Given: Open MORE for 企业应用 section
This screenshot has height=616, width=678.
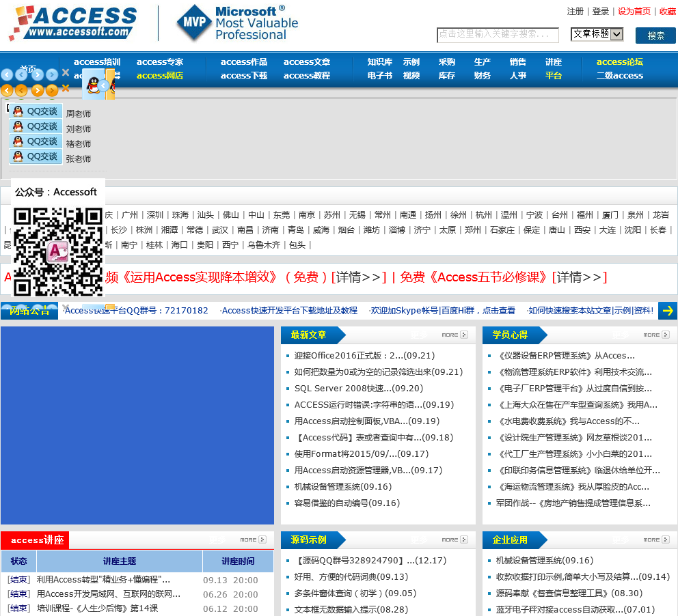Looking at the screenshot, I should pos(656,540).
